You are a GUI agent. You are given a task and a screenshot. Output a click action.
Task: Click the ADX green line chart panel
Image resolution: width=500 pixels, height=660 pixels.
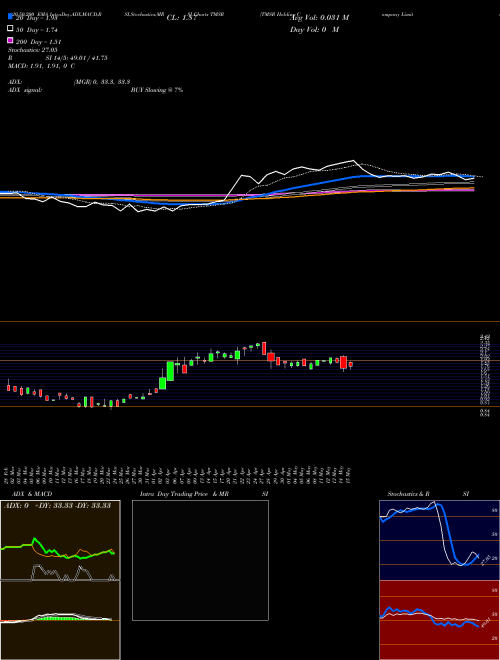[x=60, y=540]
